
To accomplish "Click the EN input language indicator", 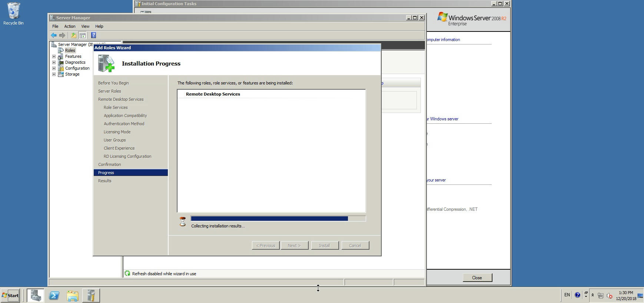I will click(567, 295).
